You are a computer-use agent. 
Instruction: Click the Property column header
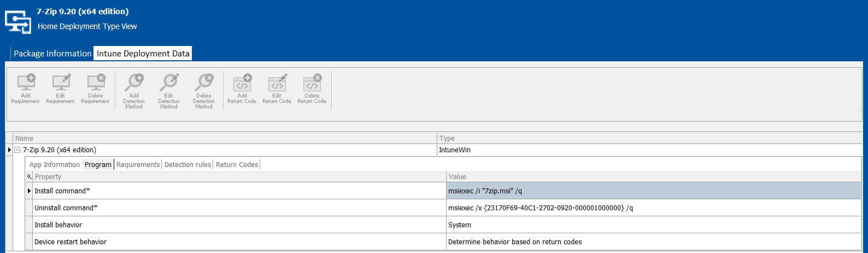pyautogui.click(x=239, y=176)
